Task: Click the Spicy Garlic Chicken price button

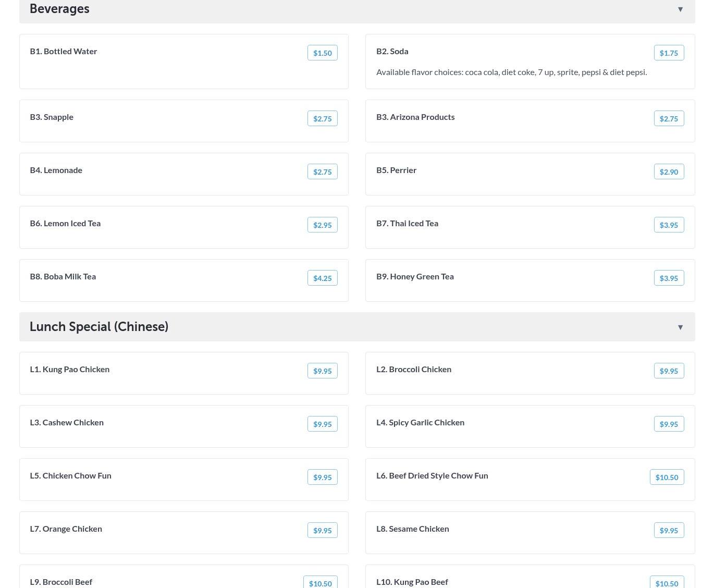Action: [669, 424]
